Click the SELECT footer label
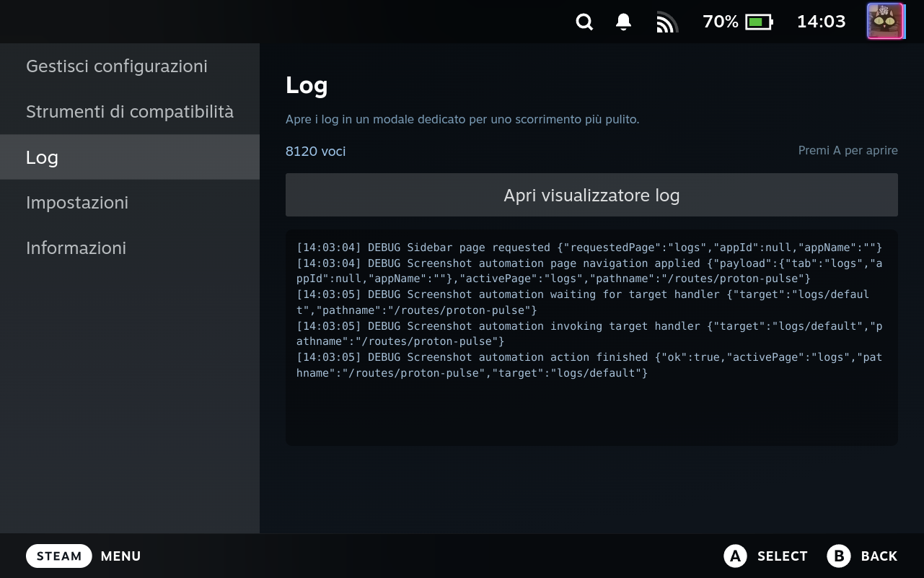The height and width of the screenshot is (578, 924). pyautogui.click(x=783, y=556)
